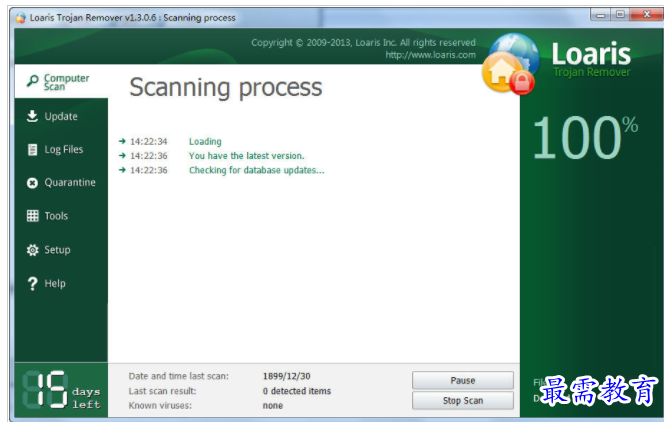Pause the running scan
Screen dimensions: 664x422
point(463,380)
